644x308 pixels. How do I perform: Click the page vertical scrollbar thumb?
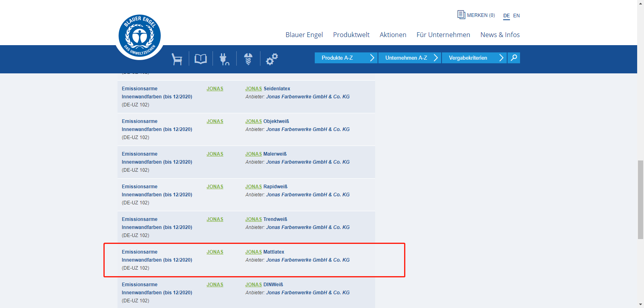[x=640, y=200]
